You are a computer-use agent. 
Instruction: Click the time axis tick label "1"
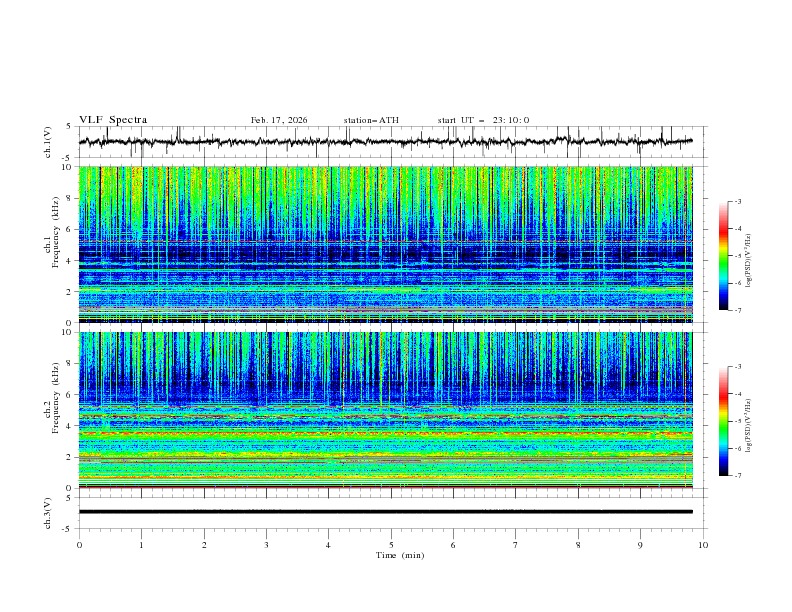pos(141,545)
